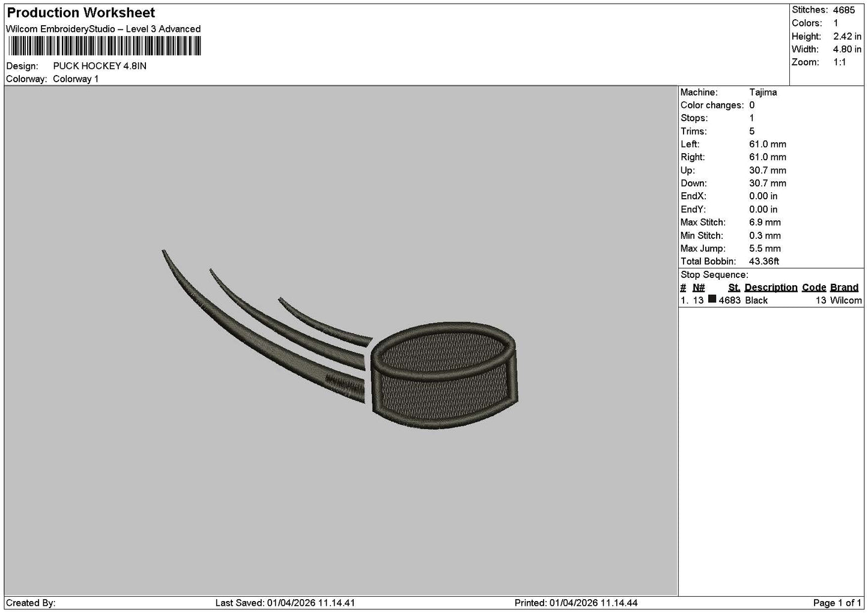Click the Max Jump value 5.5 mm

(765, 249)
